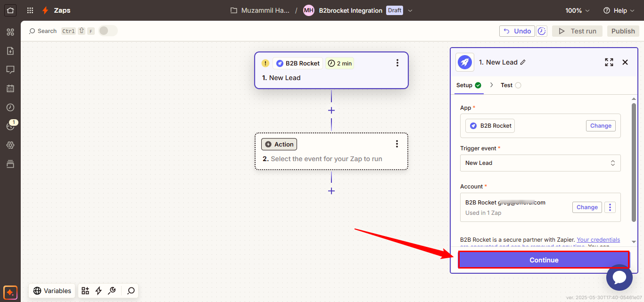Screen dimensions: 644x302
Task: Open Zap history clock icon in sidebar
Action: click(10, 107)
